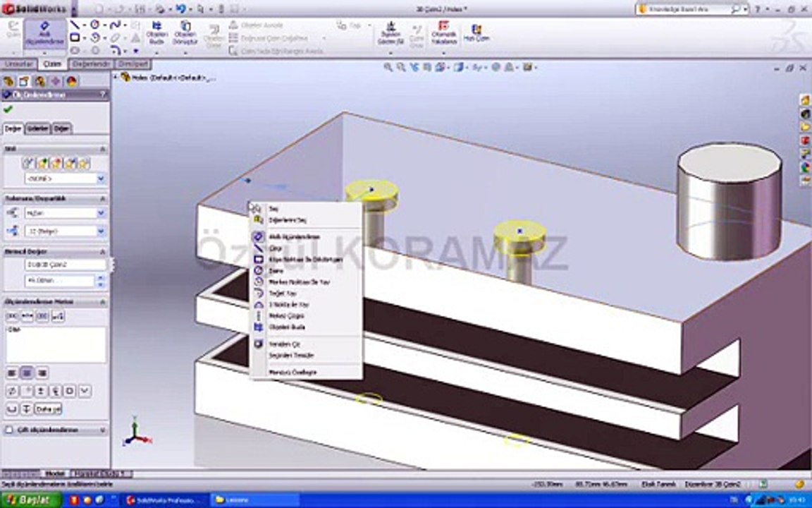Click Objeleri Budа trim entities button

coord(157,32)
